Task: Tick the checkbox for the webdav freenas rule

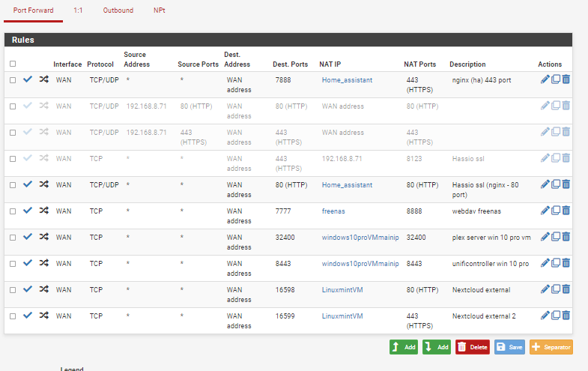Action: (13, 211)
